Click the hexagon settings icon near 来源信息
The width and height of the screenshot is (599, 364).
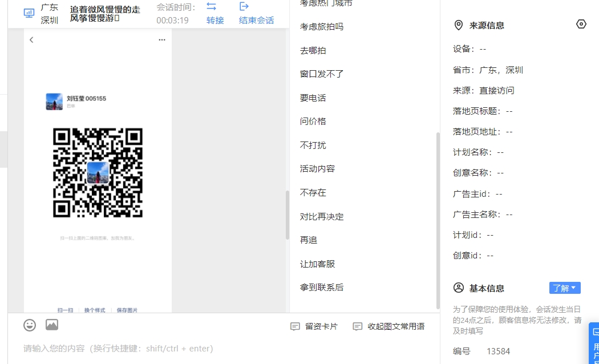[581, 24]
